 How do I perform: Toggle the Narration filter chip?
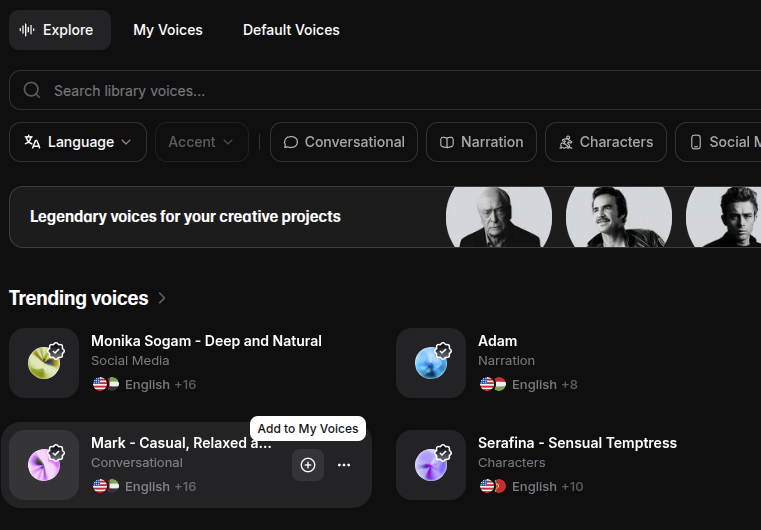(481, 142)
